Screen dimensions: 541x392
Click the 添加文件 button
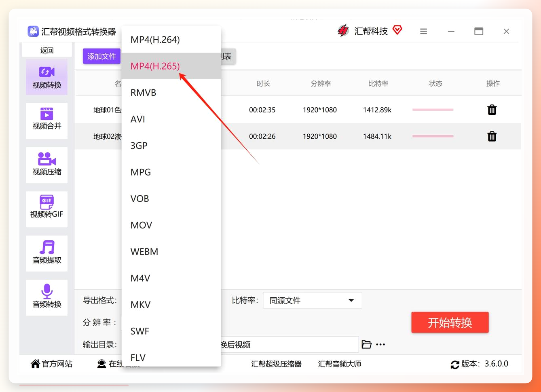[x=101, y=56]
